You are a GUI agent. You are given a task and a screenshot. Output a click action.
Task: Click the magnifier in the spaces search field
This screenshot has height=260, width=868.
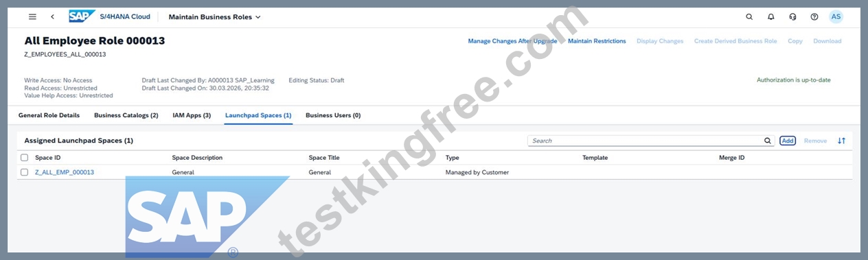click(768, 141)
